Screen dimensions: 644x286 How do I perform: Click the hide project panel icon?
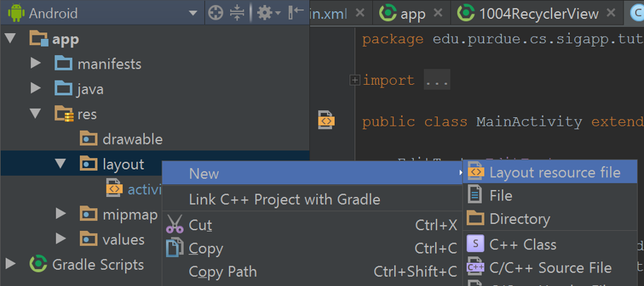(296, 13)
